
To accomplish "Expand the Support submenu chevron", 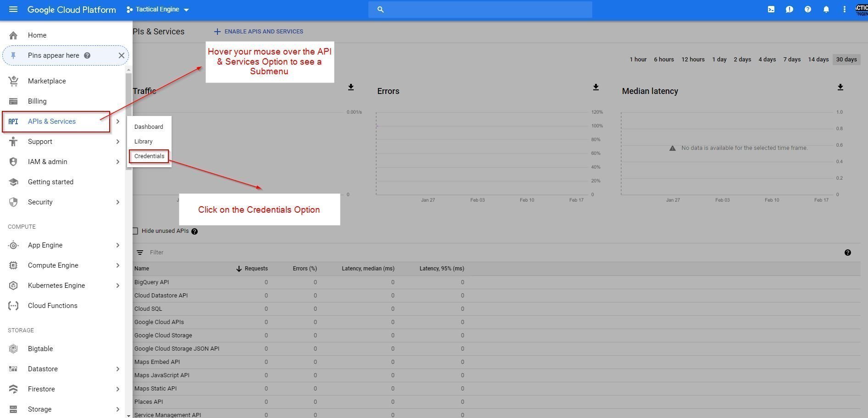I will 118,142.
